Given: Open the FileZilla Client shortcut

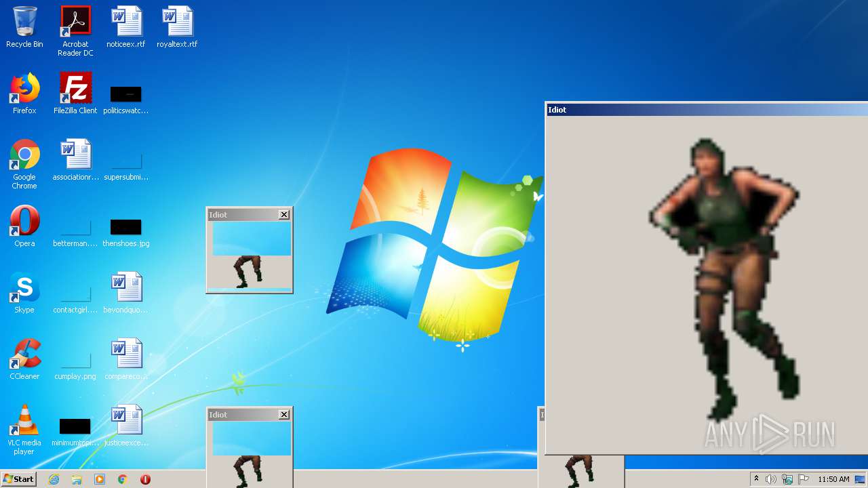Looking at the screenshot, I should pyautogui.click(x=75, y=94).
